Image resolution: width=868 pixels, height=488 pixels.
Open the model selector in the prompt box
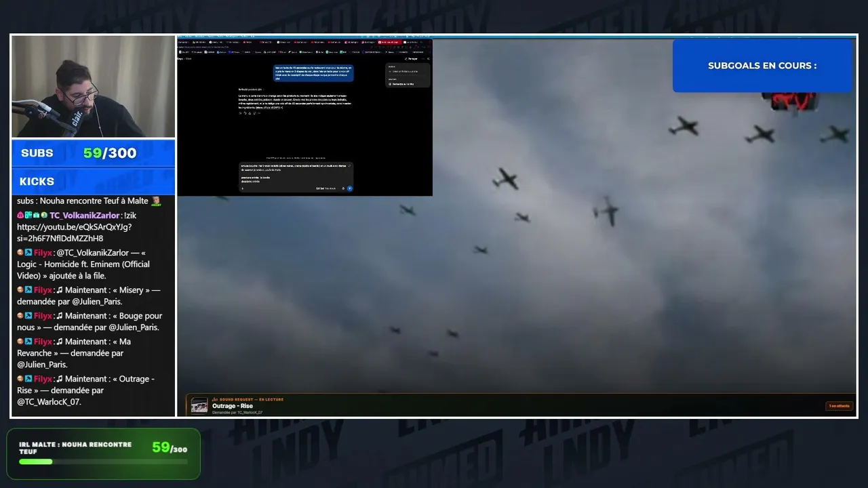pyautogui.click(x=325, y=188)
